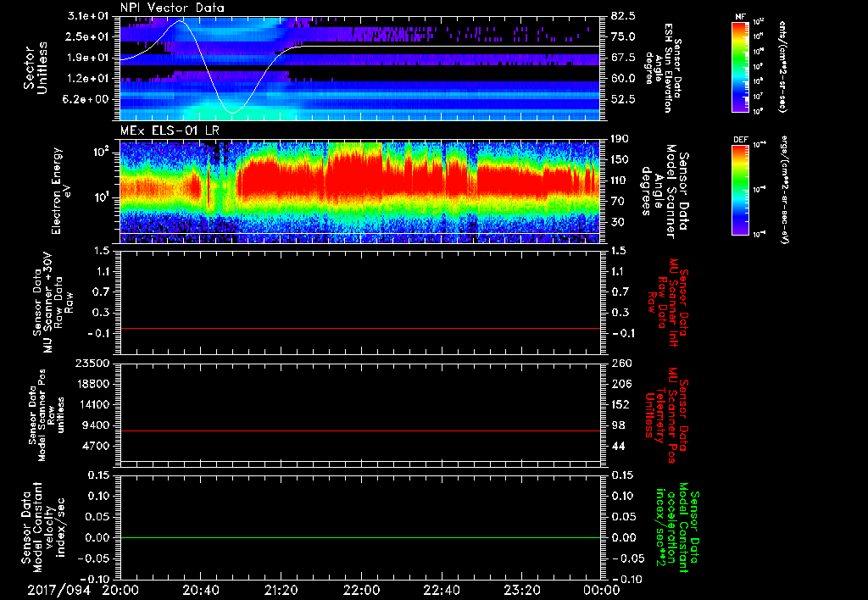Click the green line in the velocity panel
Image resolution: width=868 pixels, height=600 pixels.
tap(359, 537)
